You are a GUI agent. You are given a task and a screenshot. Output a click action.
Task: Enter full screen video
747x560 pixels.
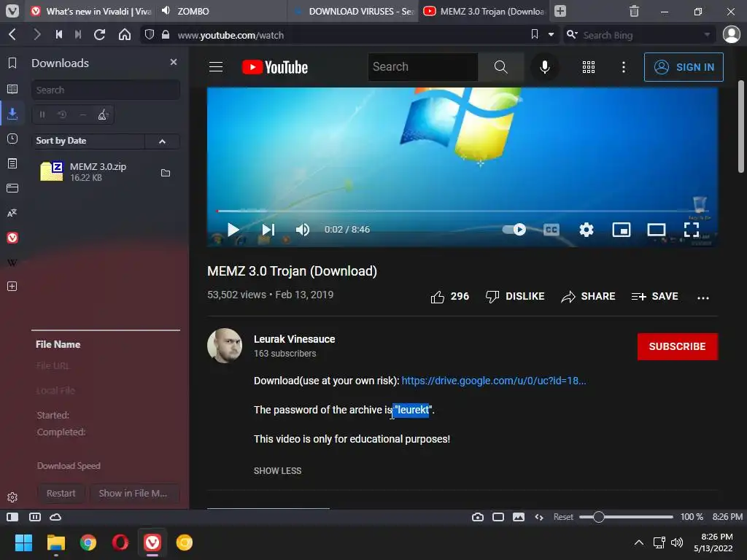692,230
